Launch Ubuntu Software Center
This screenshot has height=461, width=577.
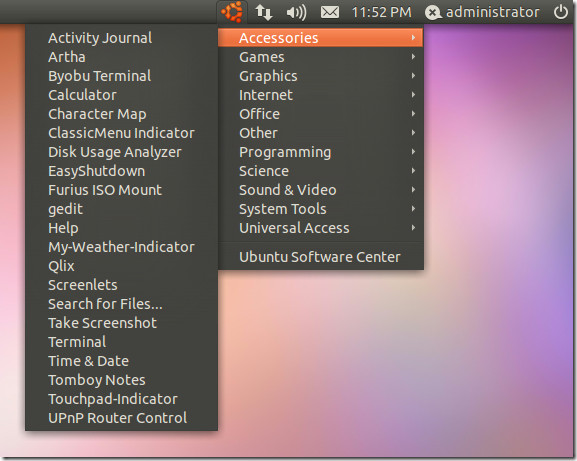pyautogui.click(x=320, y=257)
